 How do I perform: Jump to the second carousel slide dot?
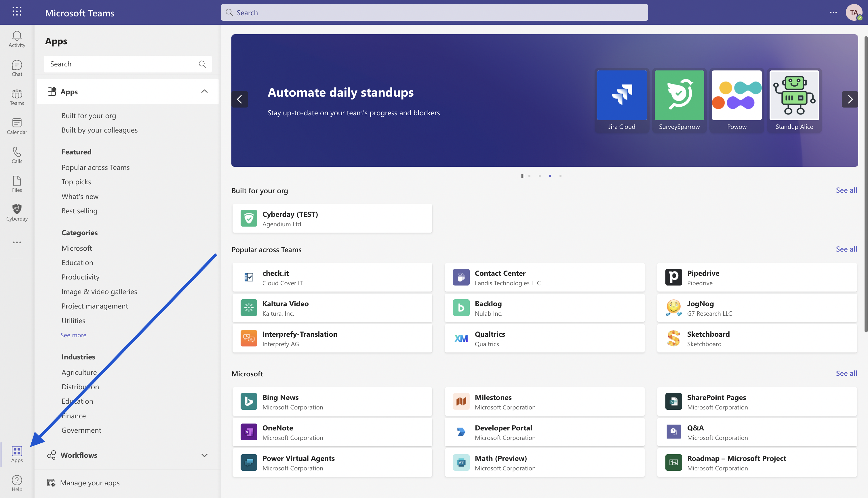[x=539, y=176]
